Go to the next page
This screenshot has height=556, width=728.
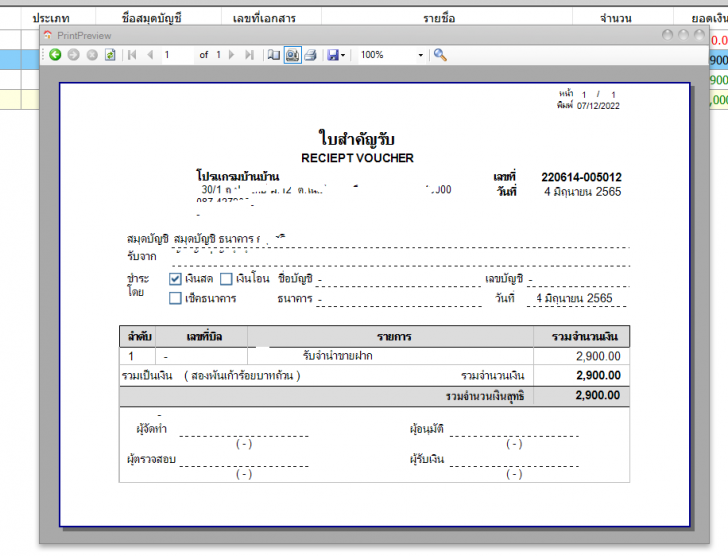[231, 55]
